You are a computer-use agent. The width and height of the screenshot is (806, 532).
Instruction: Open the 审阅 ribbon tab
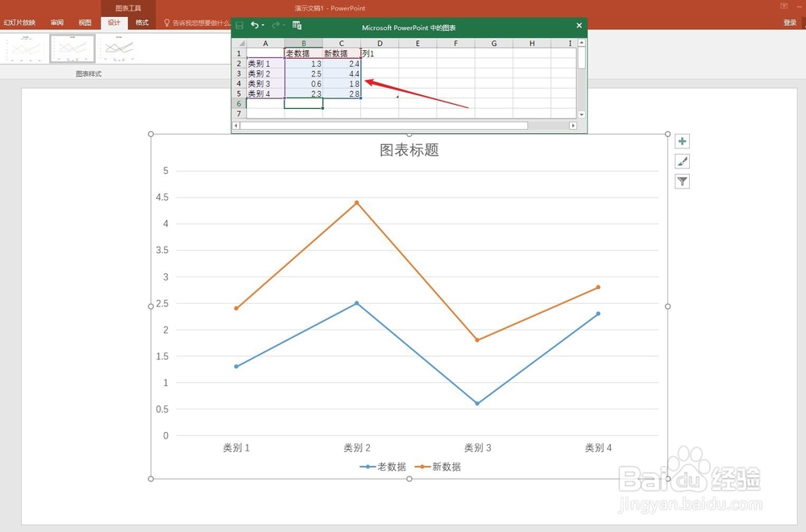[57, 23]
